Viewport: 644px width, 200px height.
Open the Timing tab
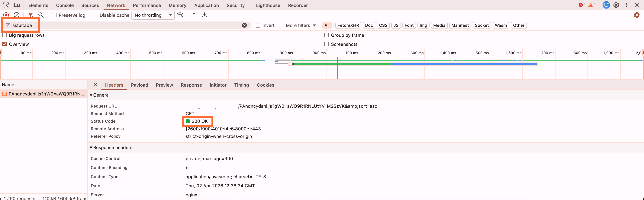[241, 85]
